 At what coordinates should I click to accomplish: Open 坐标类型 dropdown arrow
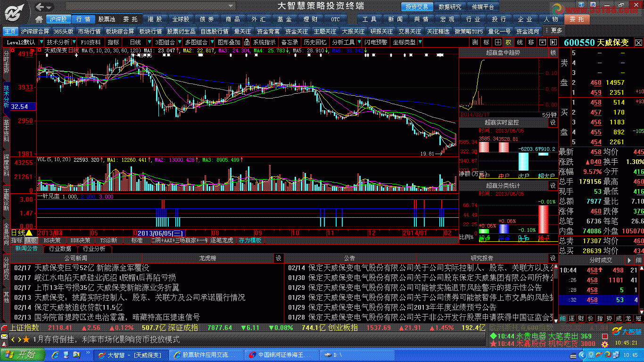point(420,42)
